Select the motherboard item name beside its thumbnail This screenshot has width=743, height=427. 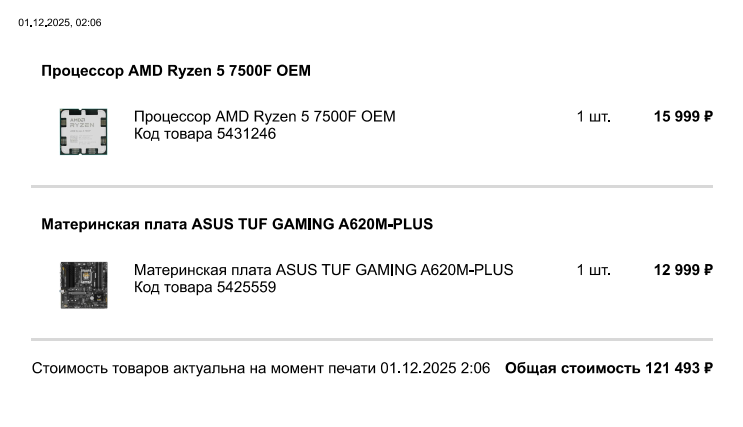pos(323,270)
